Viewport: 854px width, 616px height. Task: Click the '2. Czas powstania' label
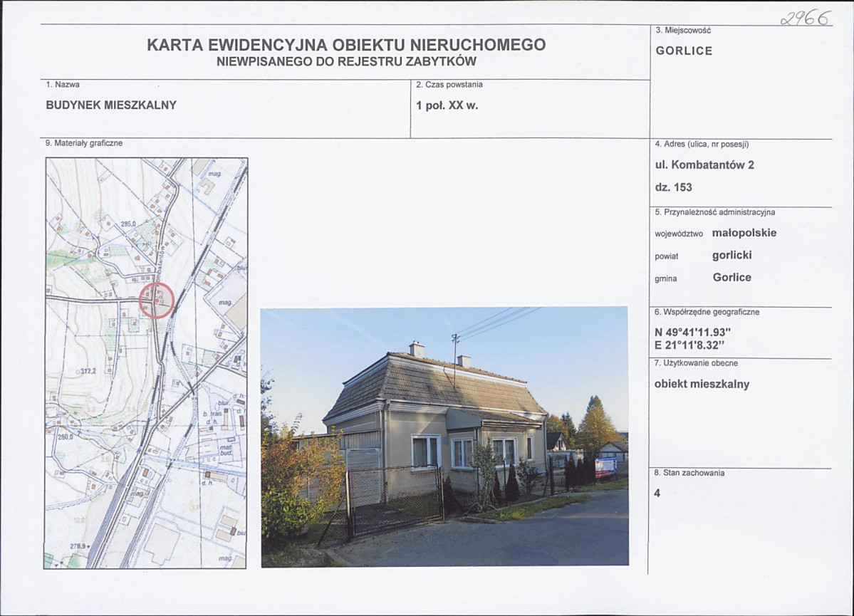pos(449,85)
